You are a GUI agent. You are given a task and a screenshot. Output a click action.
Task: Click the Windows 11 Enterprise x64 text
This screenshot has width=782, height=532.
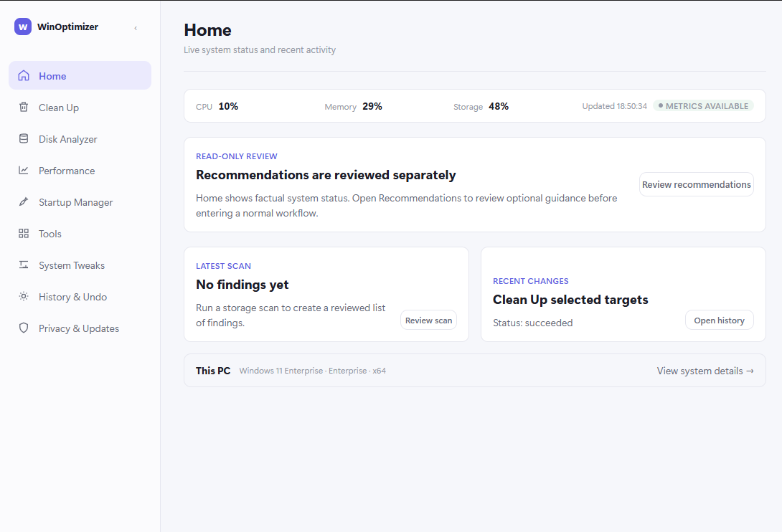click(313, 371)
